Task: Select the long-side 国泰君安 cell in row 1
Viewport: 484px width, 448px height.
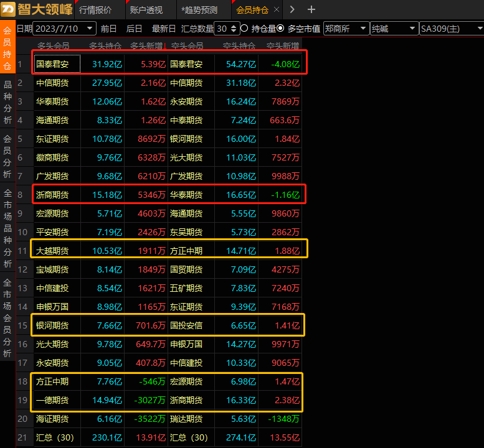Action: pyautogui.click(x=57, y=64)
